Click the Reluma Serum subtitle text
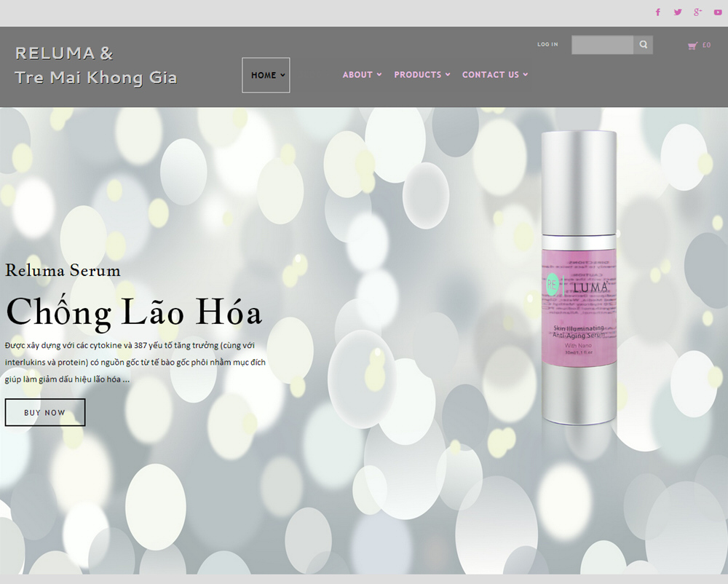The height and width of the screenshot is (584, 728). 63,270
